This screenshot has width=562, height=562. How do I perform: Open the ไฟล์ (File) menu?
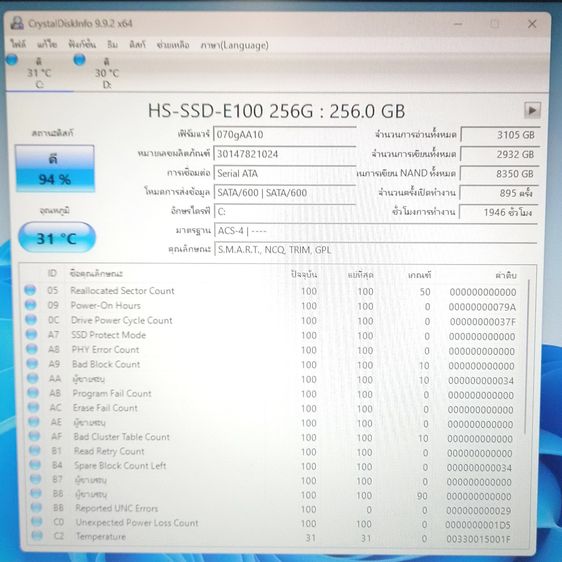(18, 44)
